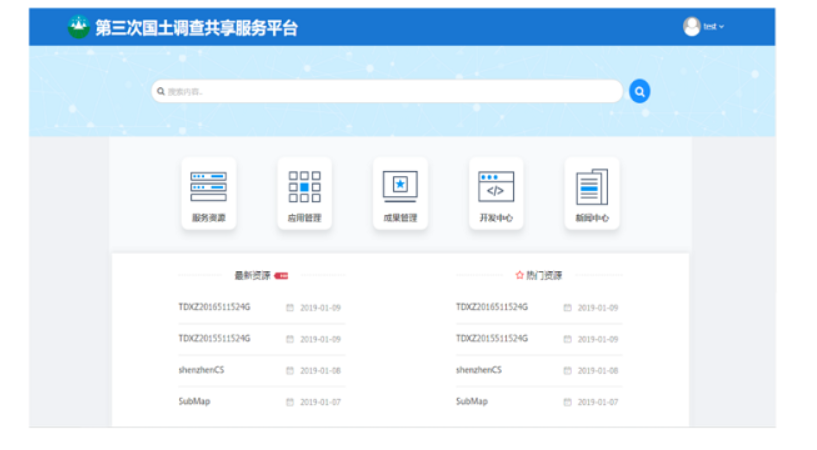Click calendar icon of latest TDXZ2015511524G row

point(290,339)
